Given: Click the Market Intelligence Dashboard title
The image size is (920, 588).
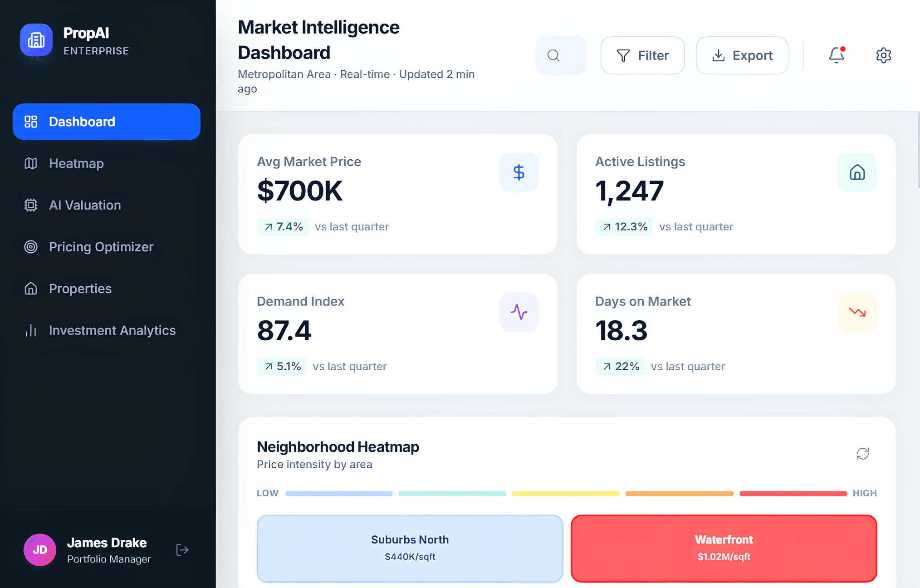Looking at the screenshot, I should click(x=318, y=40).
